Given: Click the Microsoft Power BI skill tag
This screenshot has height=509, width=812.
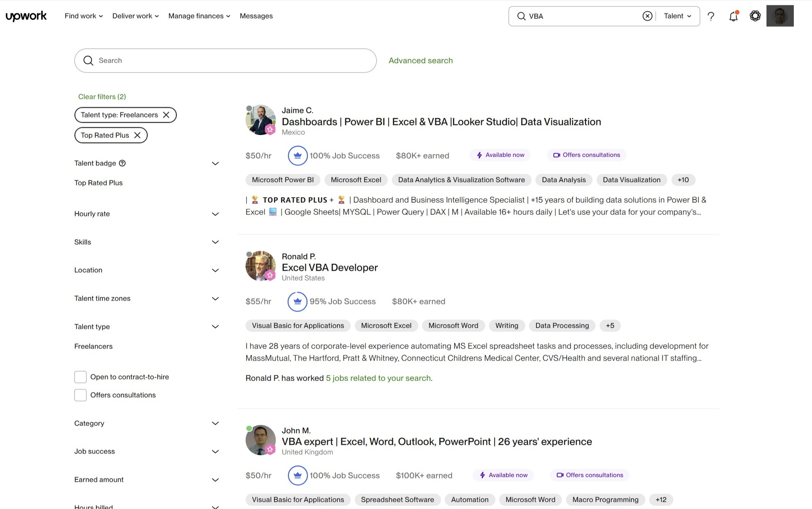Looking at the screenshot, I should point(283,180).
